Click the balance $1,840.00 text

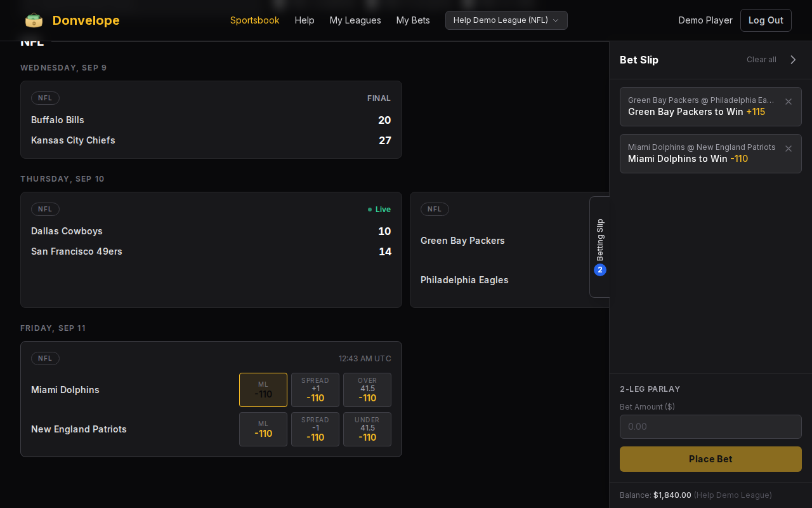pos(672,495)
